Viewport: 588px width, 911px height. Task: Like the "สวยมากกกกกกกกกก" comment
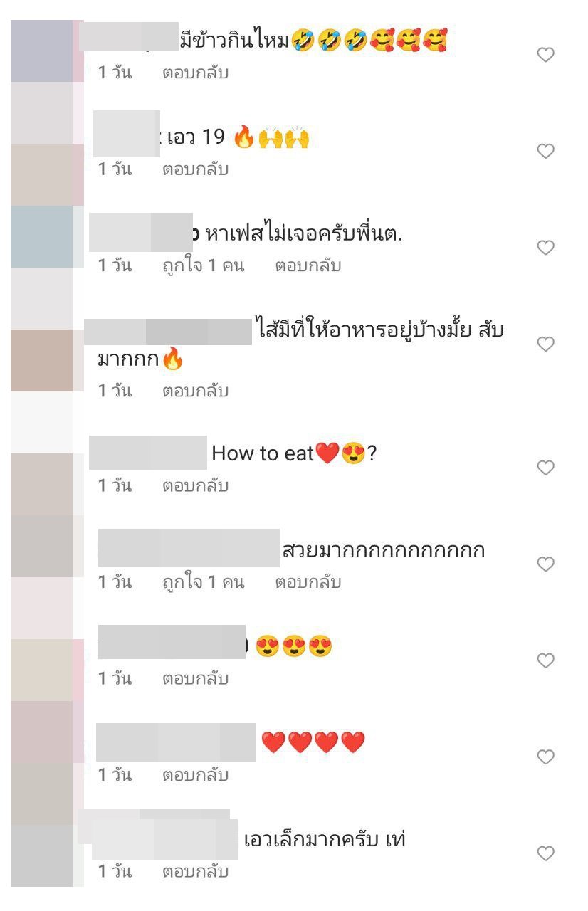click(545, 564)
